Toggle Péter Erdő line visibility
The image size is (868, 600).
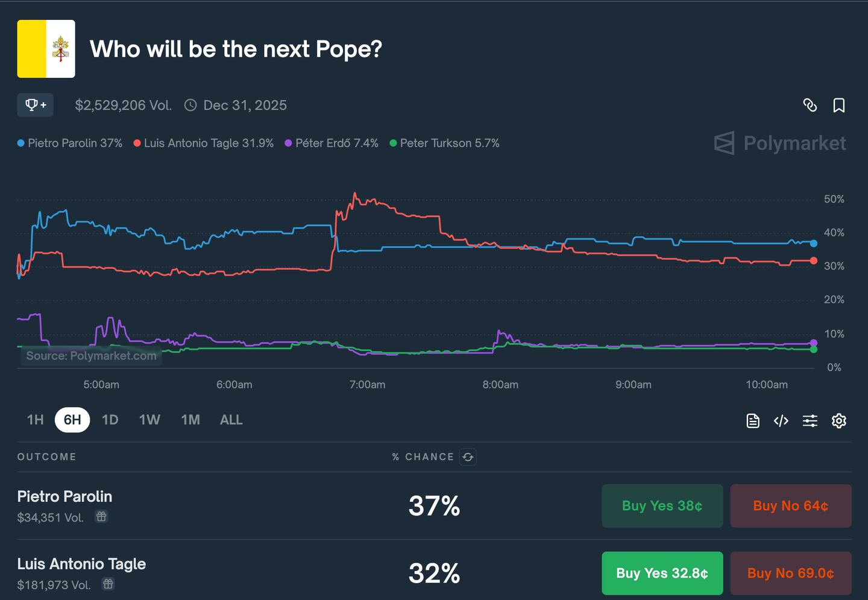click(x=331, y=143)
